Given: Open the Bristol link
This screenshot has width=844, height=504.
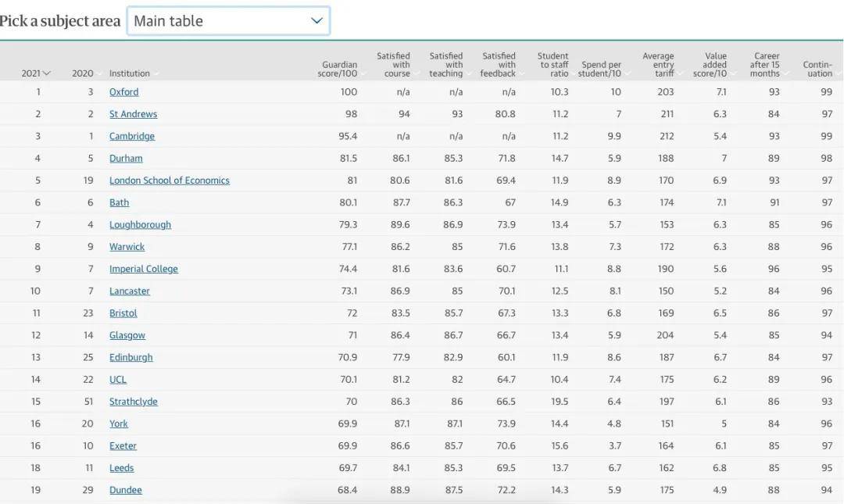Looking at the screenshot, I should (123, 313).
